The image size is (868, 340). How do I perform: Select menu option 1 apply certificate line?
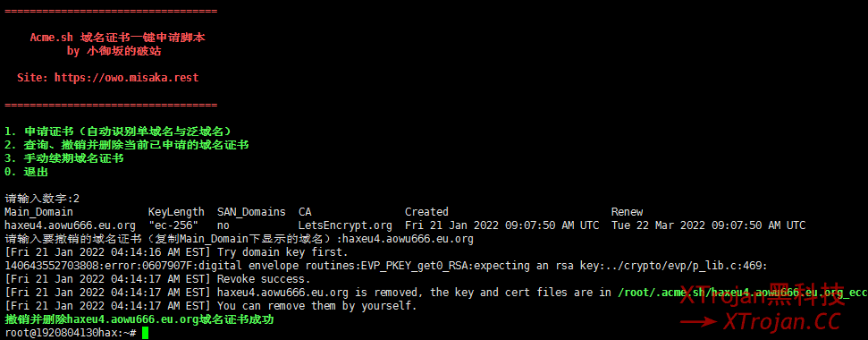pos(117,132)
